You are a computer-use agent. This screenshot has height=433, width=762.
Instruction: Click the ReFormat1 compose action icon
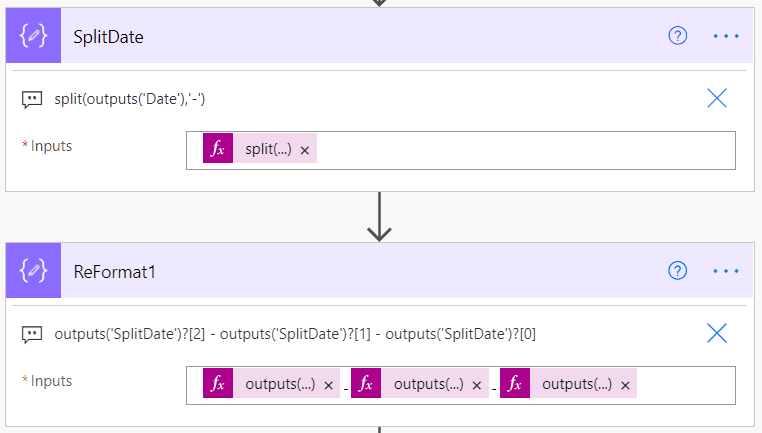pyautogui.click(x=34, y=271)
